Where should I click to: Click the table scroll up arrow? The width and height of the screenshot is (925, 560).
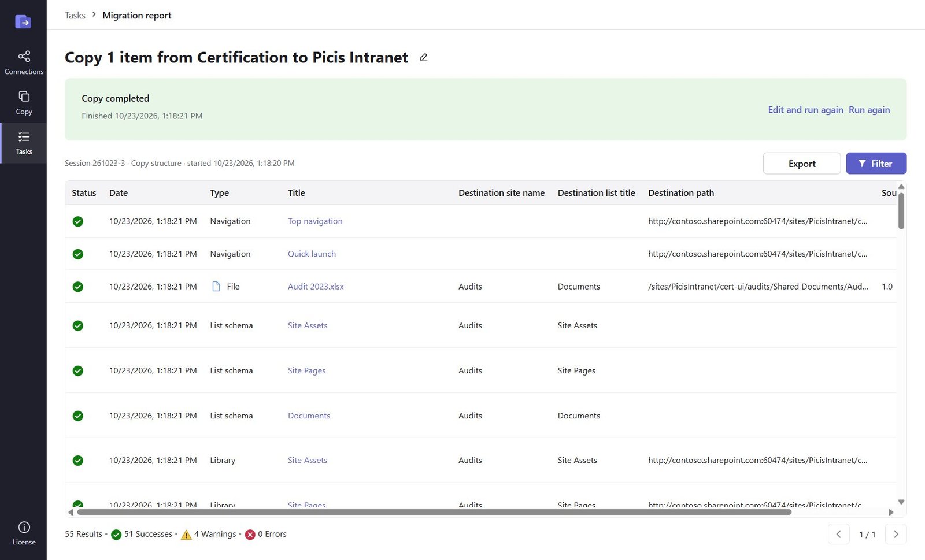901,187
